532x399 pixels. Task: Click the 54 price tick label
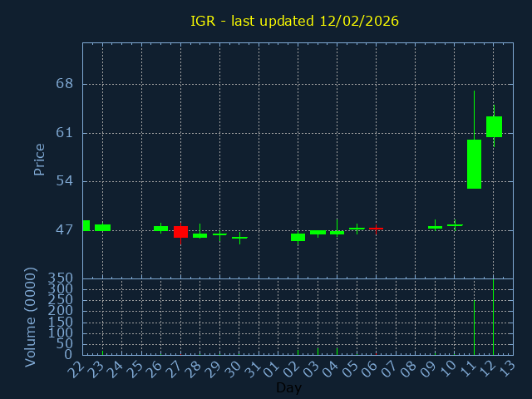[64, 181]
